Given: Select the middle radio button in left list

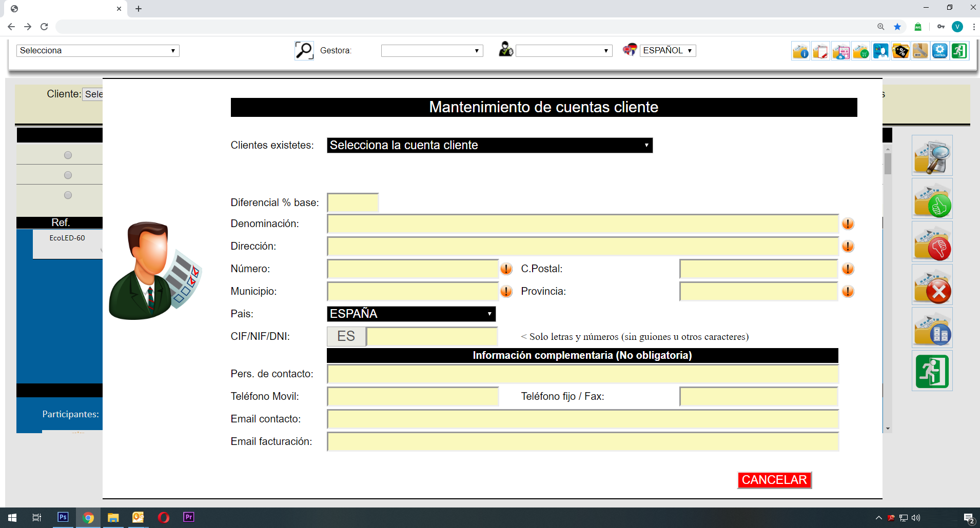Looking at the screenshot, I should (68, 175).
